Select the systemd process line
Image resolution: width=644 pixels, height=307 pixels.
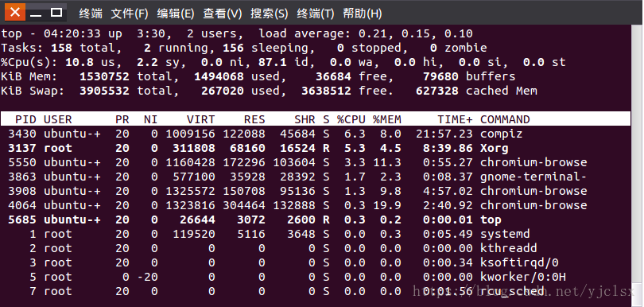coord(316,235)
